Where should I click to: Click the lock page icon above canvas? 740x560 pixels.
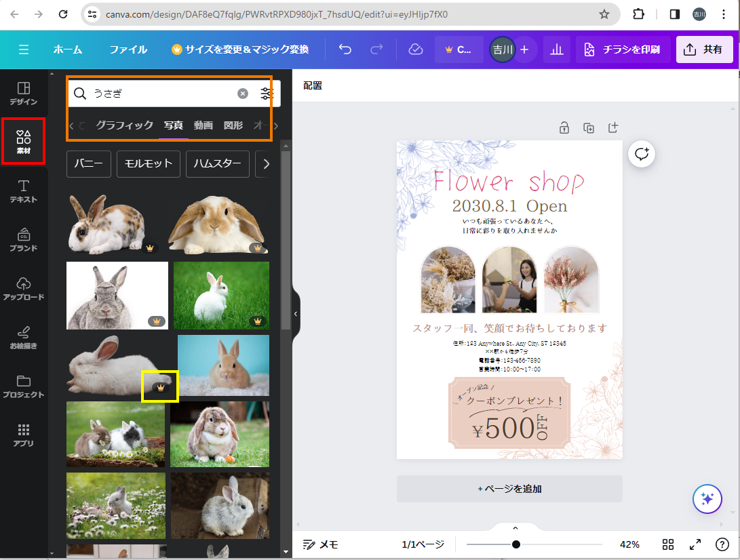pos(564,127)
